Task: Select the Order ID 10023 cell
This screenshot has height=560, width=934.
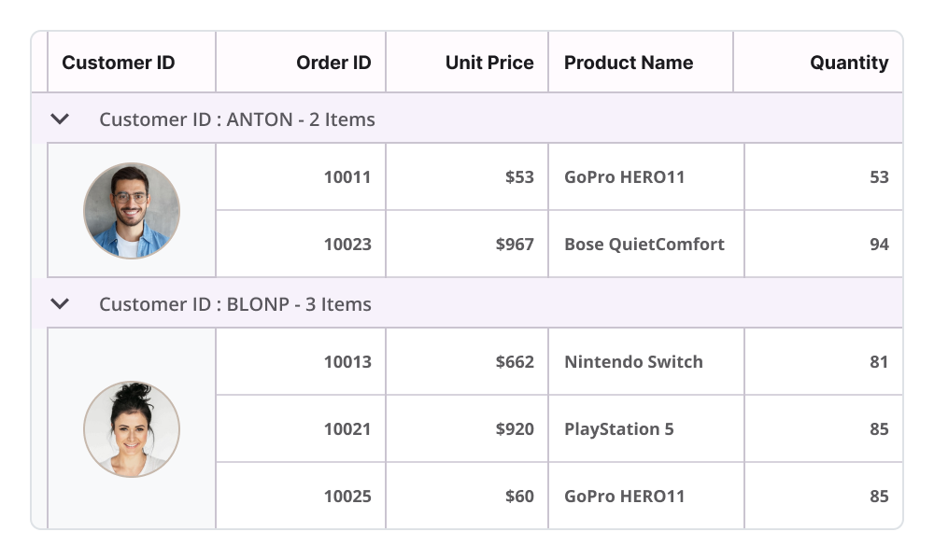Action: tap(347, 245)
